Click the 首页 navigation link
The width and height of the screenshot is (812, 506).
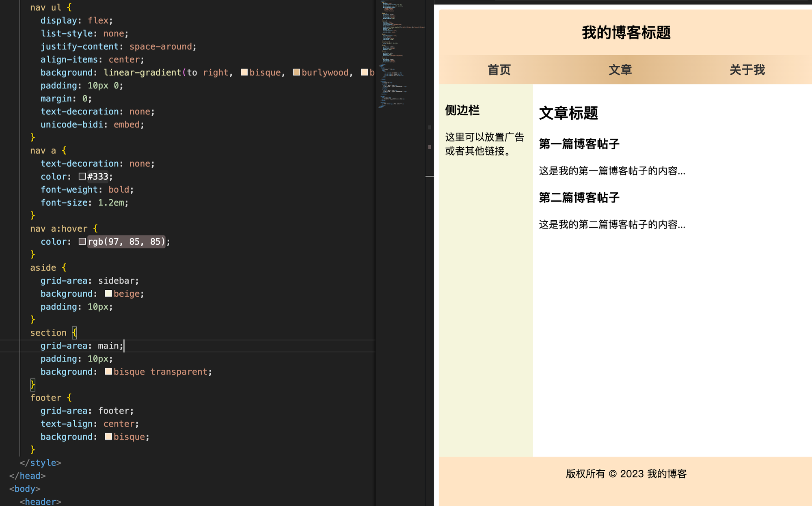[499, 70]
